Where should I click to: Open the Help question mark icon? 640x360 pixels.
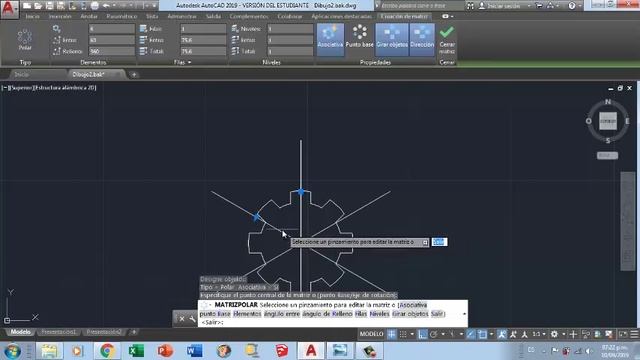coord(572,6)
